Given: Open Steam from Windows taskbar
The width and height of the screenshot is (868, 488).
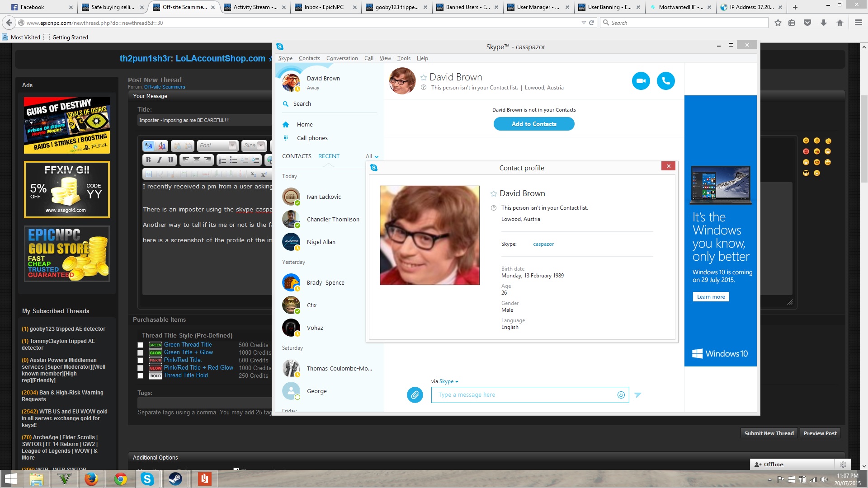Looking at the screenshot, I should 175,479.
